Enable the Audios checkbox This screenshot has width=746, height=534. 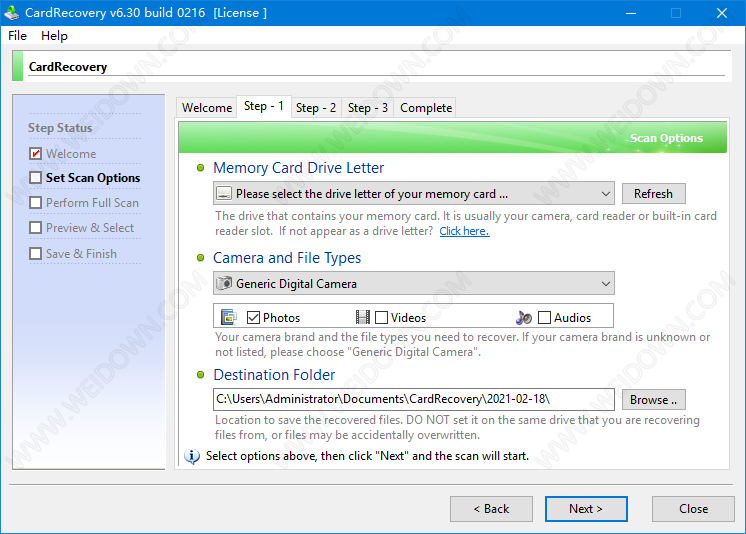(x=544, y=317)
